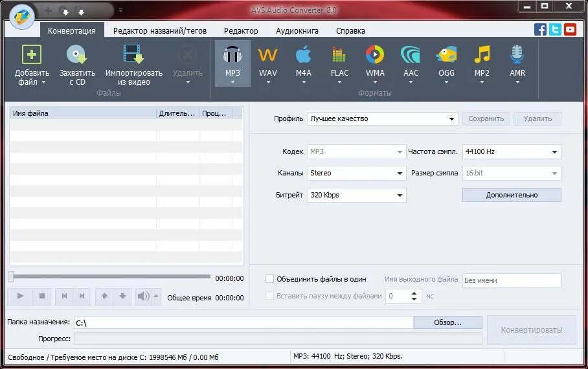
Task: Click the Обзор... browse button
Action: pos(447,322)
